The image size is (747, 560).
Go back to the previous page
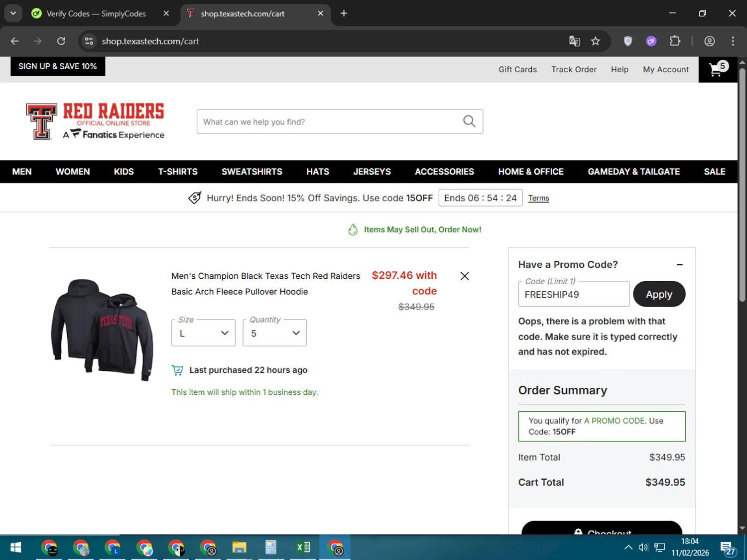pos(14,41)
